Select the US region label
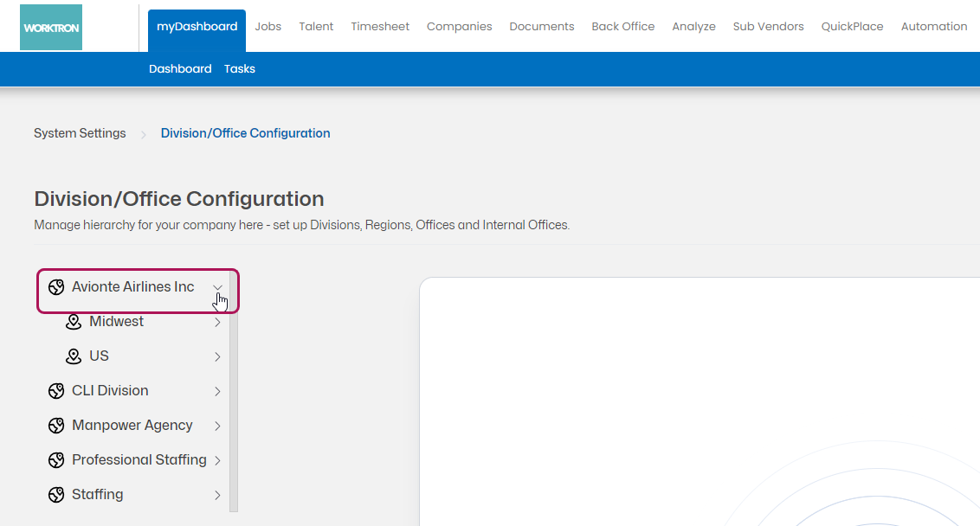The height and width of the screenshot is (526, 980). 99,356
